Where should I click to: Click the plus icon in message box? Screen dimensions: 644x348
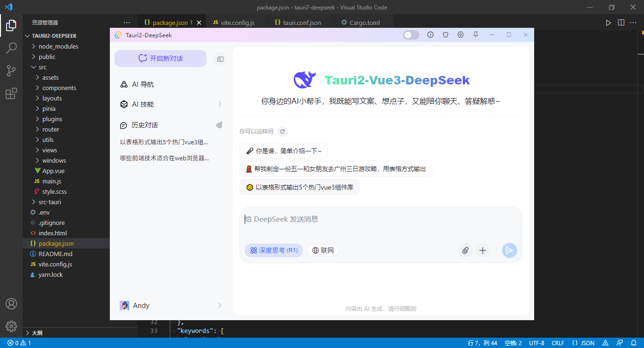click(x=483, y=250)
